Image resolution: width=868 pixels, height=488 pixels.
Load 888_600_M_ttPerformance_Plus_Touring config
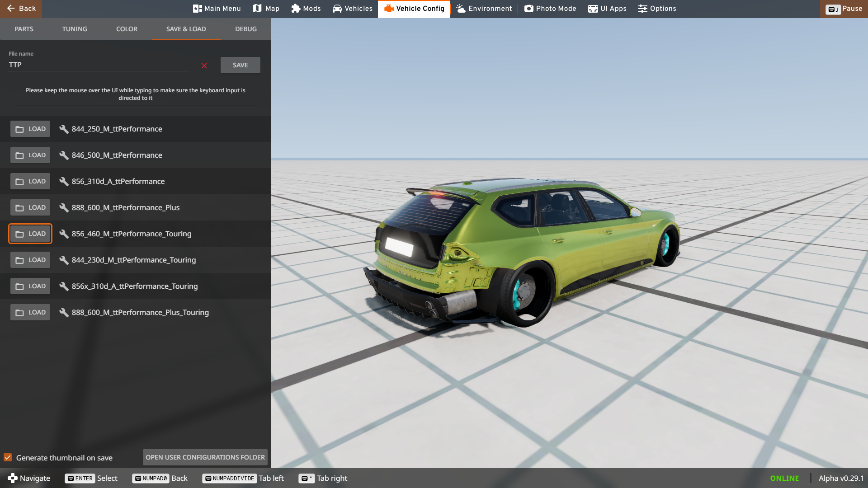[30, 313]
